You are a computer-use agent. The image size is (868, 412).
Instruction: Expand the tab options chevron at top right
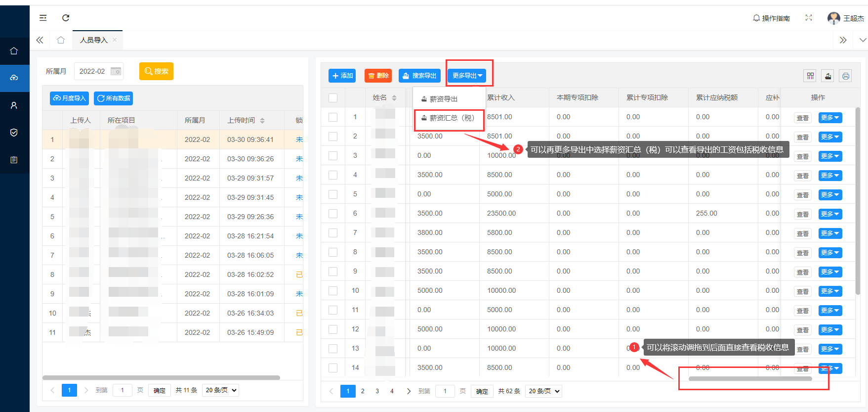click(x=863, y=40)
